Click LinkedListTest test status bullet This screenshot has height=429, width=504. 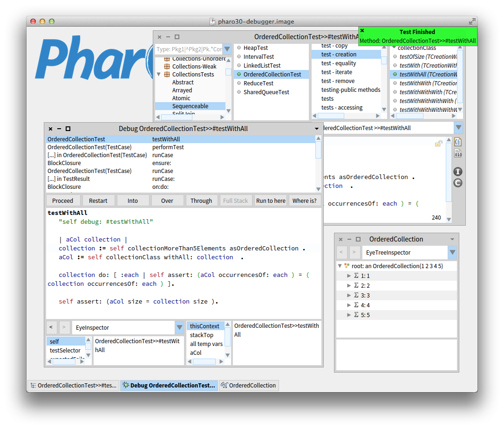coord(239,65)
